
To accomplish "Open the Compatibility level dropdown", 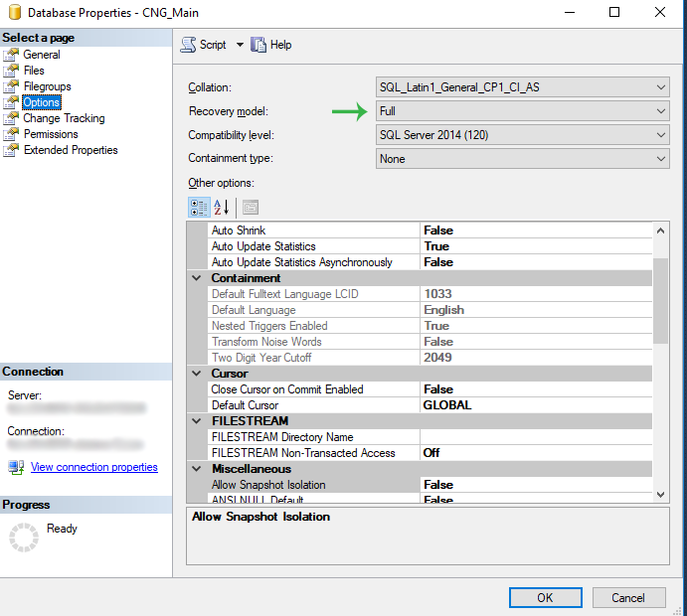I will click(522, 135).
